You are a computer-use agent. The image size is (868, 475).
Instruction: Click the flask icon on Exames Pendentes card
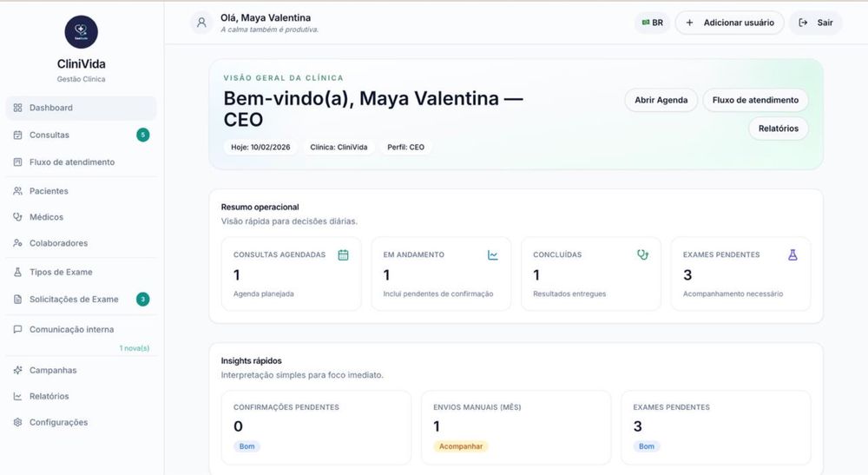[x=792, y=254]
